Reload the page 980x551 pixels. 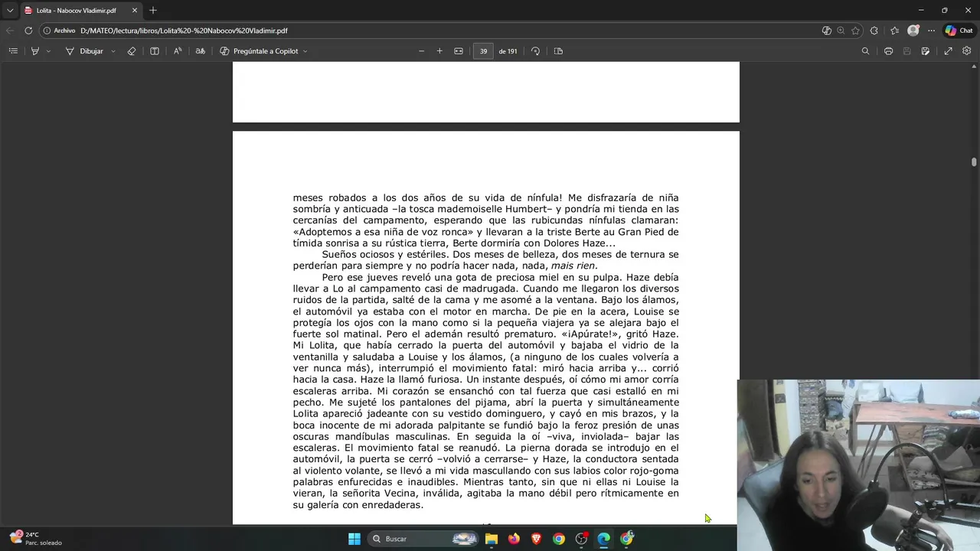(x=28, y=31)
